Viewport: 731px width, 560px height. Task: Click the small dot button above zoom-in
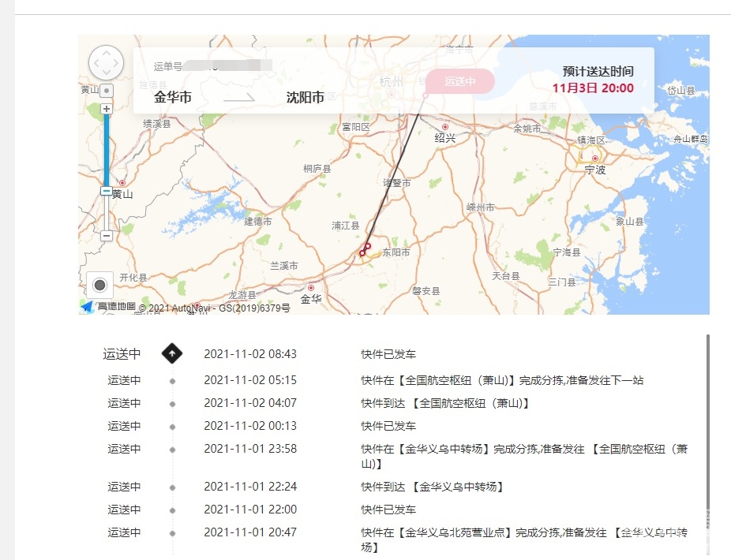tap(107, 91)
